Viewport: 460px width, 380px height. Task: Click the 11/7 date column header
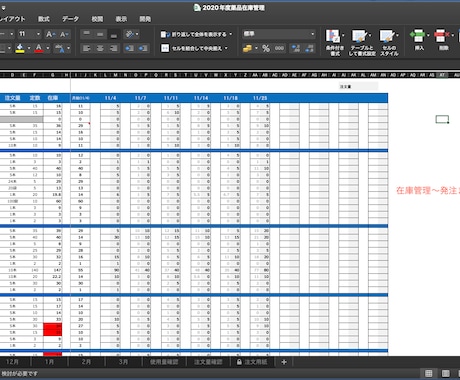140,98
